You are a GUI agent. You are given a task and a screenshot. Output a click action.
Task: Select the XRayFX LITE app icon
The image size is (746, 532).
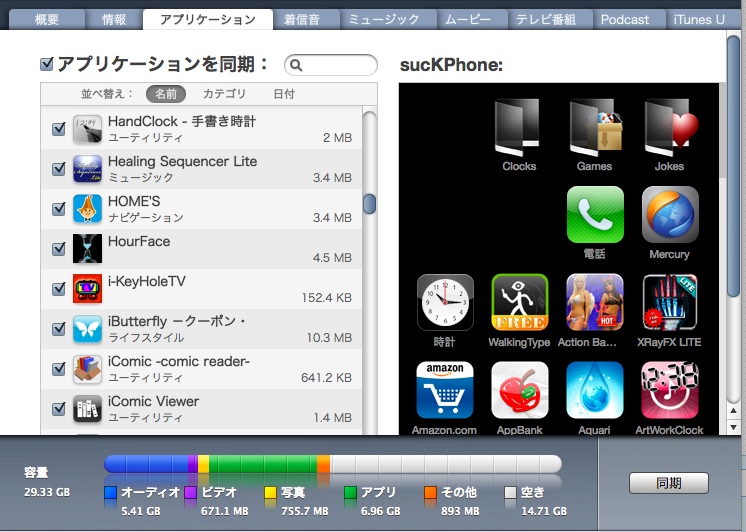pos(670,303)
